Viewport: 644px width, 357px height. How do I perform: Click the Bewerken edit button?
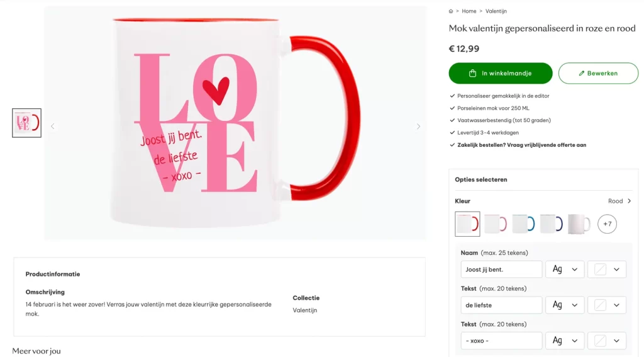[598, 73]
